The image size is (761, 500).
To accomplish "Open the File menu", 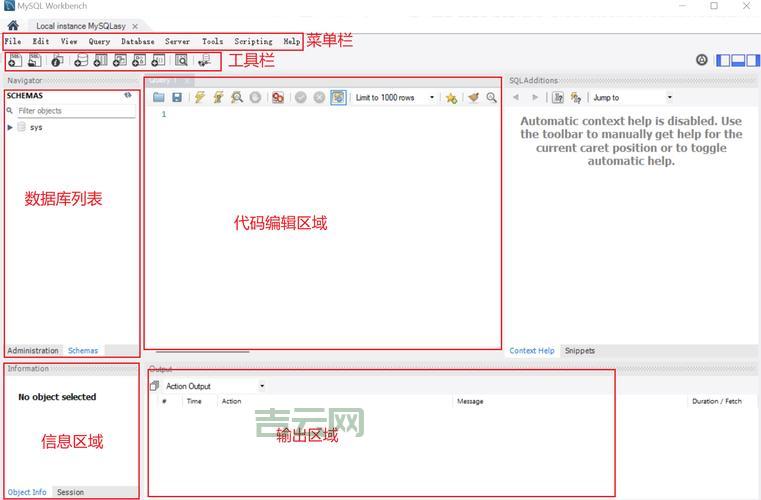I will (x=13, y=41).
